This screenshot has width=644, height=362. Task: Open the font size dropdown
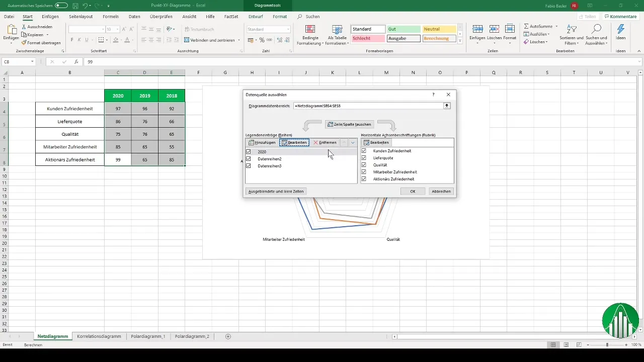(117, 30)
